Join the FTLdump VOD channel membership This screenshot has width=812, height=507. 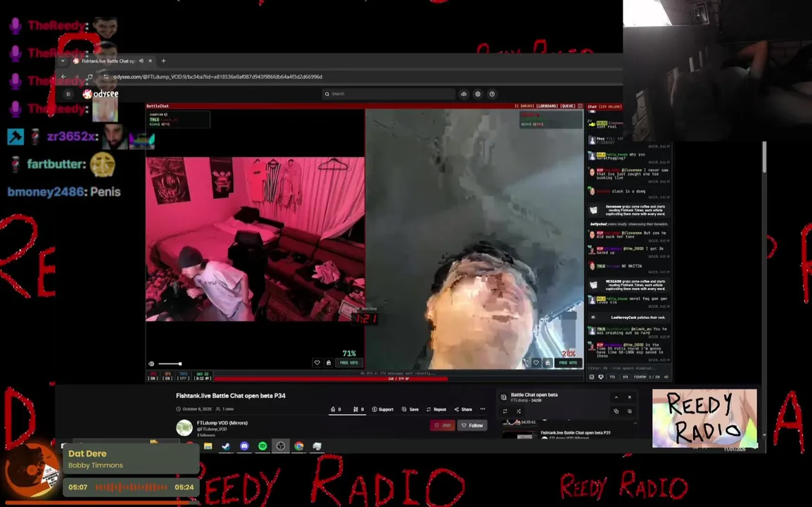click(443, 425)
